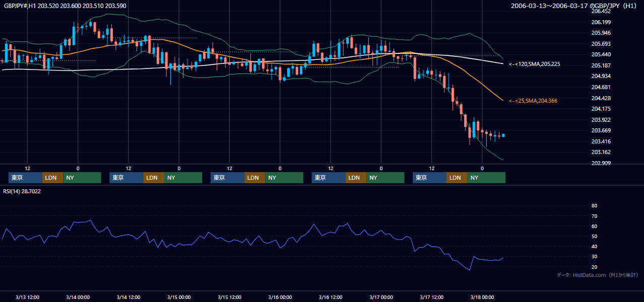The width and height of the screenshot is (644, 302).
Task: Select the 25 SMA 204.366 label
Action: (x=533, y=101)
